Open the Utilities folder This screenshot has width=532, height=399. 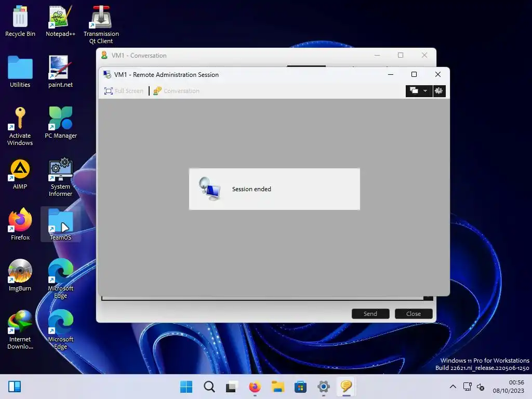tap(20, 72)
